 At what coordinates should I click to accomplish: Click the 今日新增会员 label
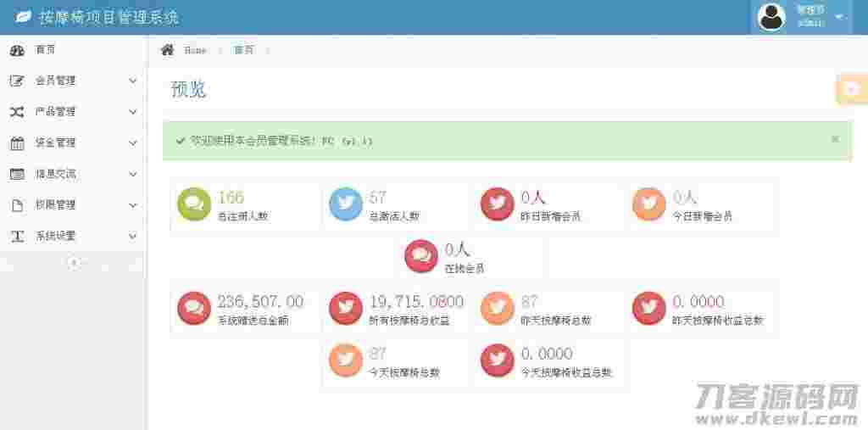pyautogui.click(x=703, y=216)
